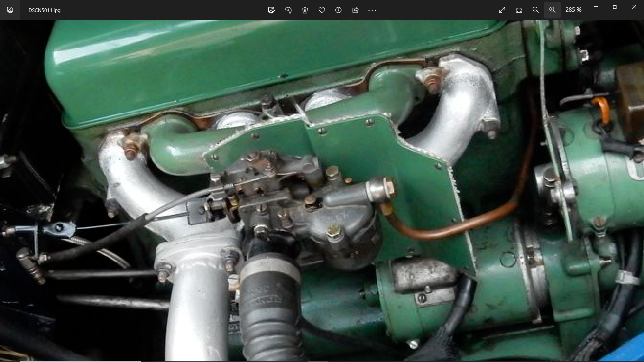Open the Edit image tool

click(271, 10)
